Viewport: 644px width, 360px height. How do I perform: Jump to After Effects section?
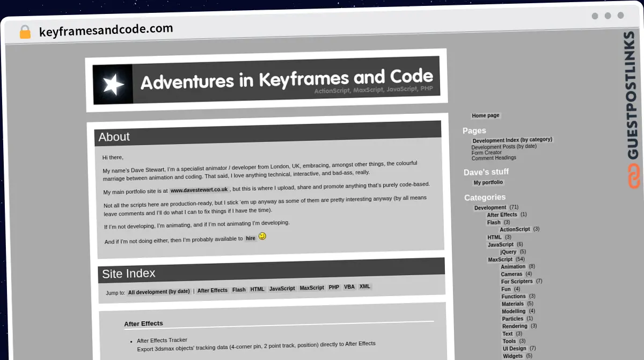[213, 291]
